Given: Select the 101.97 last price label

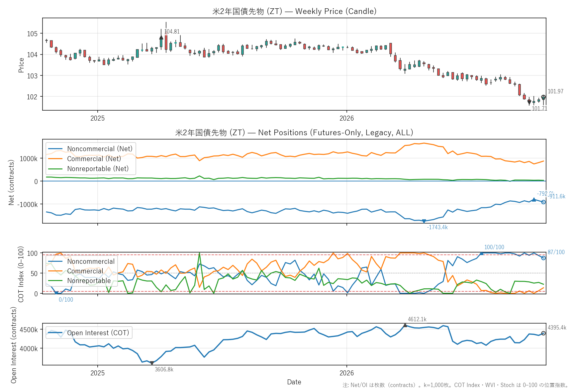Looking at the screenshot, I should click(555, 91).
